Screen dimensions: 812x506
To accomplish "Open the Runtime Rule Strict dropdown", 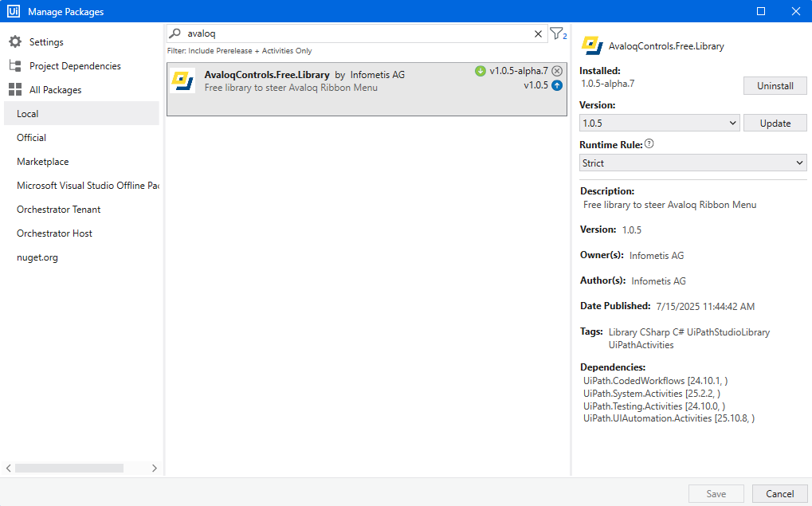I will pos(693,163).
